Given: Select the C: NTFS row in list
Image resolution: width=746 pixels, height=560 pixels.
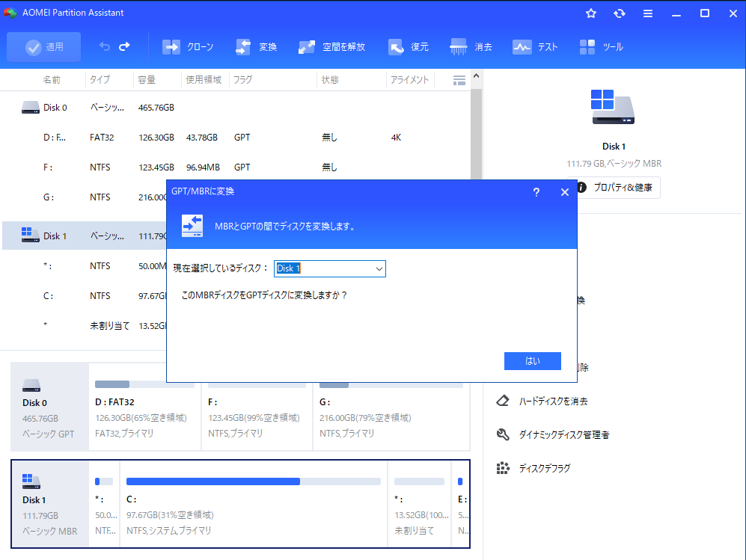Looking at the screenshot, I should point(85,295).
